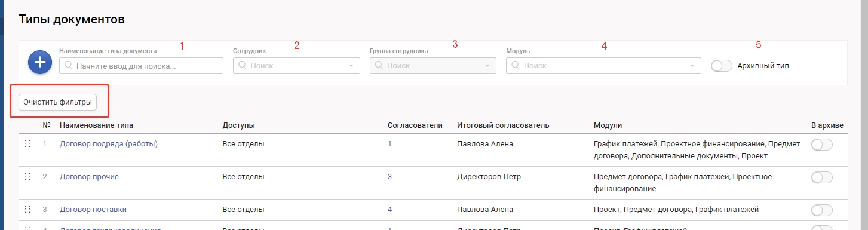The image size is (868, 230).
Task: Click Павлова Алена in Договор подряда (работы) row
Action: pyautogui.click(x=485, y=143)
